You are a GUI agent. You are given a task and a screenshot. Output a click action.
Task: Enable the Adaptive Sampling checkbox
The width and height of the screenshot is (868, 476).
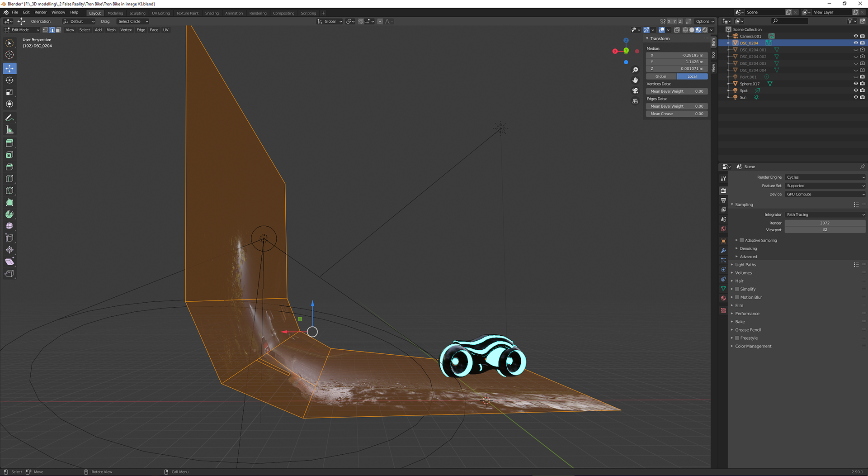(x=741, y=240)
